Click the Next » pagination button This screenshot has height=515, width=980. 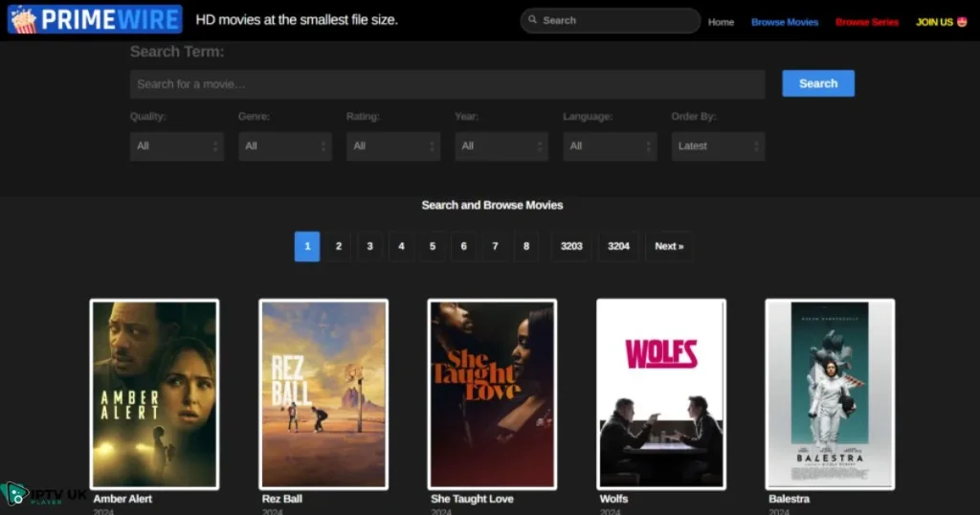click(x=669, y=246)
